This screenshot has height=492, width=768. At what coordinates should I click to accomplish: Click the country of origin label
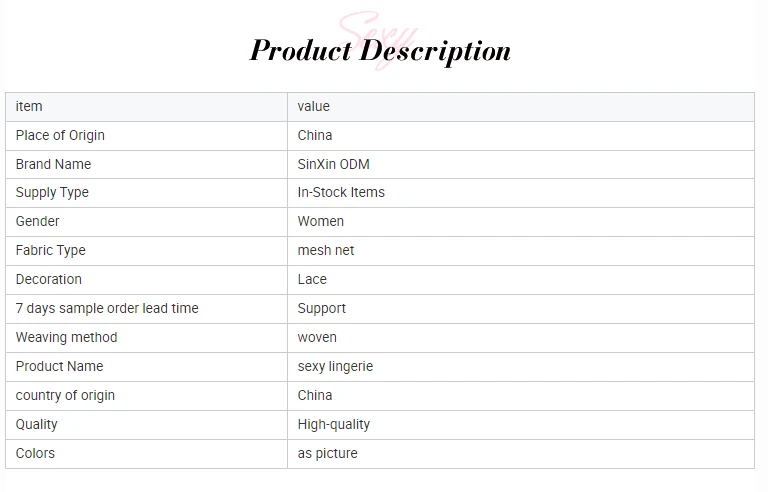click(65, 395)
